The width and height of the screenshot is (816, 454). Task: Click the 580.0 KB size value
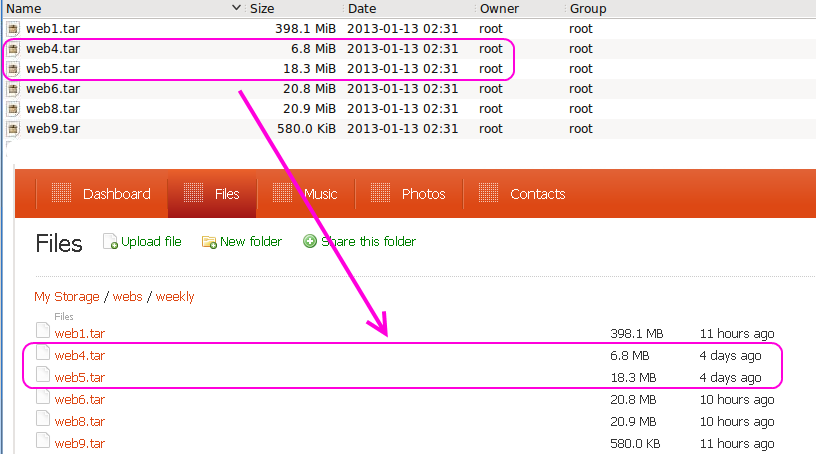pyautogui.click(x=635, y=444)
